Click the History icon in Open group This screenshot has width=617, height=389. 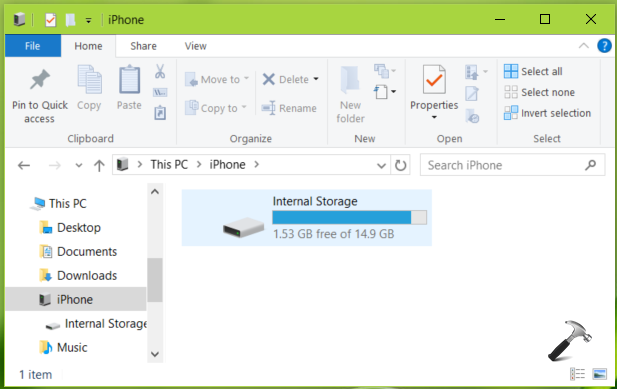(472, 116)
